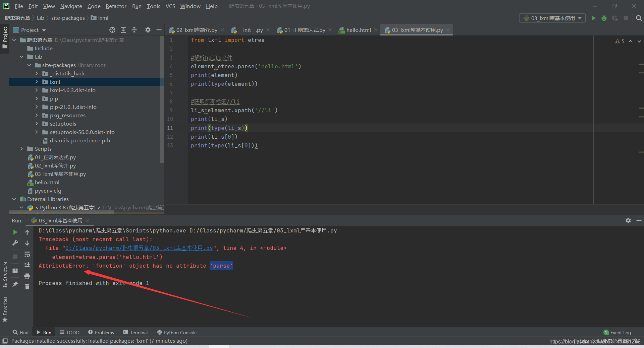This screenshot has height=348, width=644.
Task: Expand the _distutils_hack folder
Action: (x=37, y=73)
